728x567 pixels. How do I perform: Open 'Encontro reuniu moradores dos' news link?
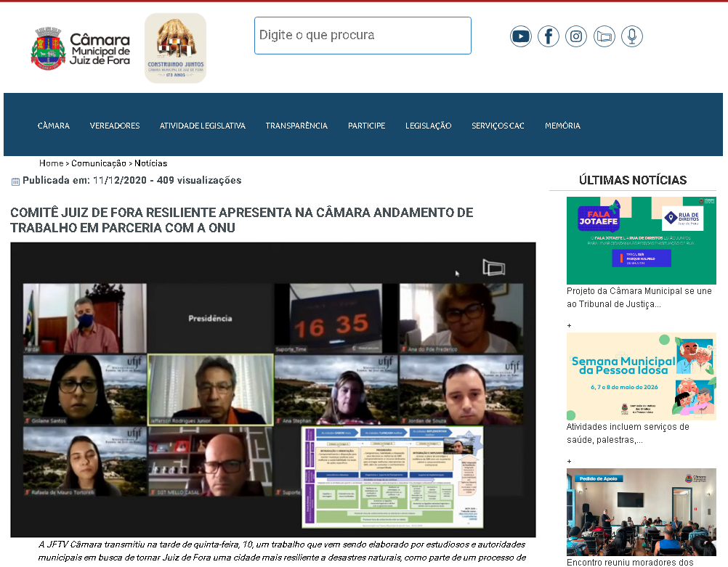[x=630, y=562]
